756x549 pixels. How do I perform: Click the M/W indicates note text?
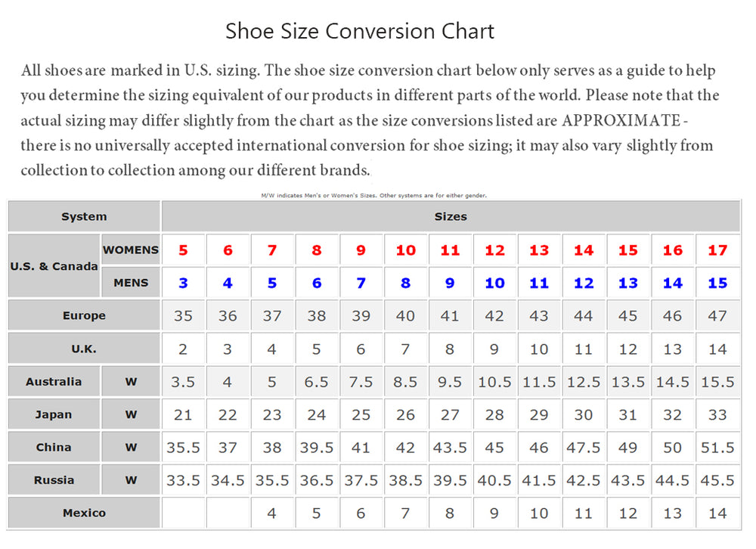(x=374, y=195)
